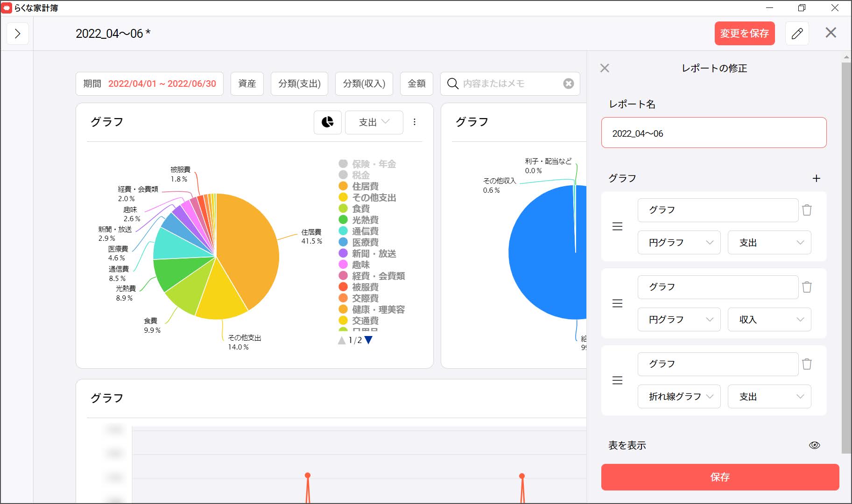Toggle the 医療費 legend item
This screenshot has width=852, height=504.
(x=359, y=242)
